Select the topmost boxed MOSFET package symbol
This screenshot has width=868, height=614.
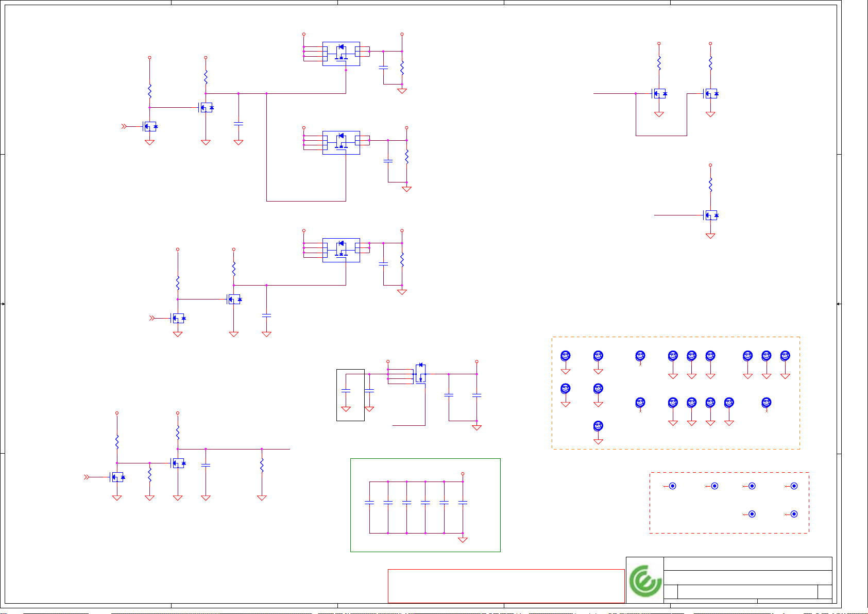[341, 54]
